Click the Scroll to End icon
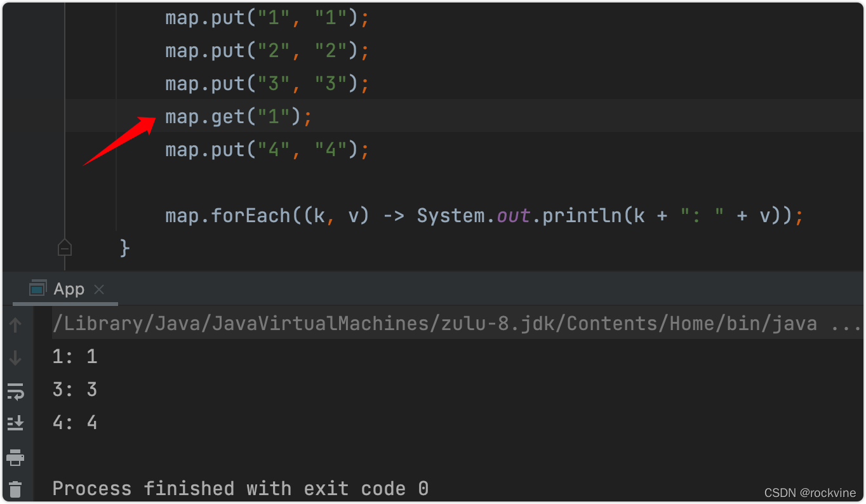The width and height of the screenshot is (866, 504). pos(16,423)
